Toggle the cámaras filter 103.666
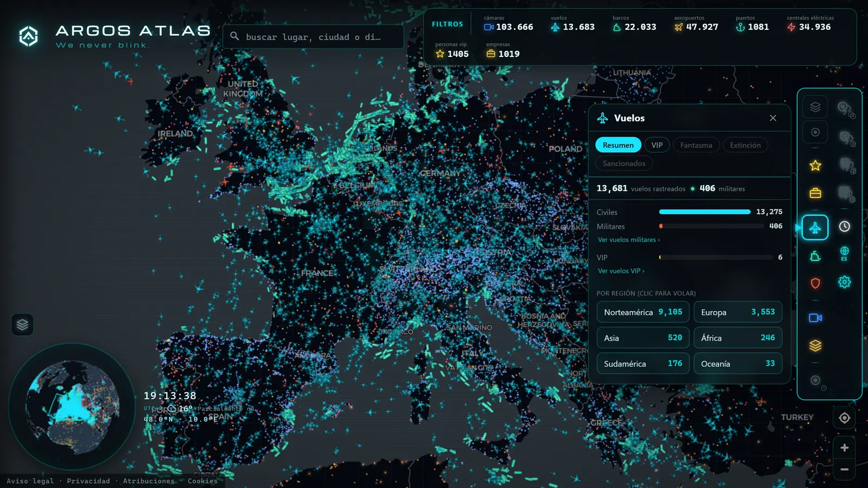Viewport: 868px width, 488px height. pyautogui.click(x=508, y=23)
